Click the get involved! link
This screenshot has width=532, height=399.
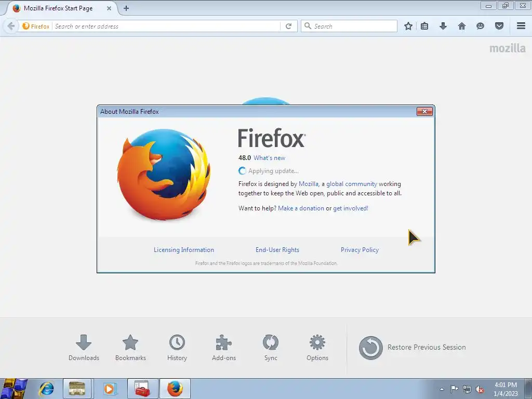coord(351,208)
